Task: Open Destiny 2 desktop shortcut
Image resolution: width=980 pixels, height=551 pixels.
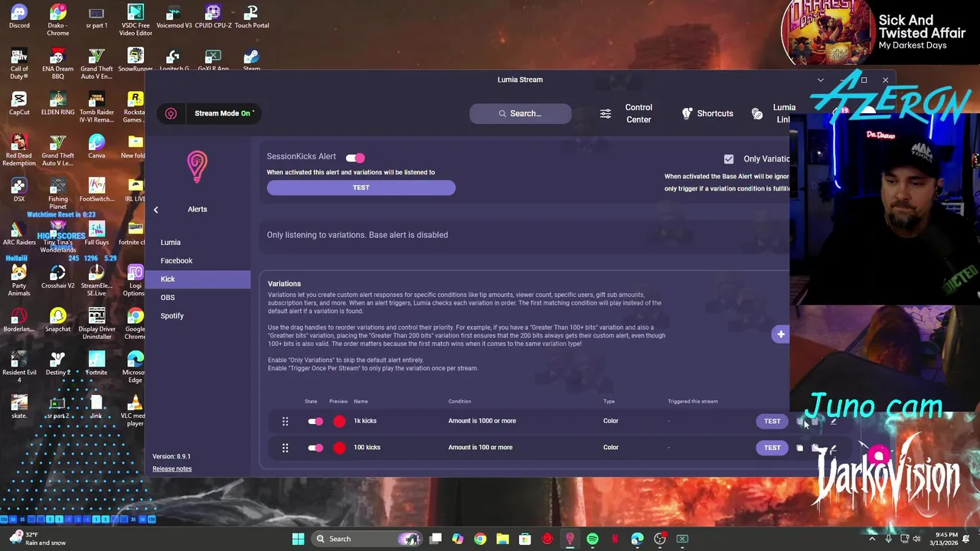Action: pyautogui.click(x=57, y=364)
